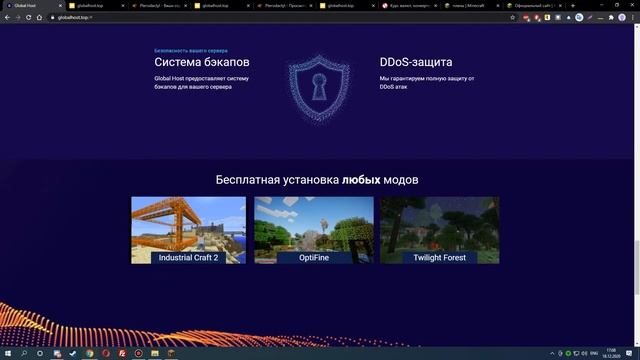Click the Безопасность вашего сервера label
640x360 pixels.
tap(191, 51)
